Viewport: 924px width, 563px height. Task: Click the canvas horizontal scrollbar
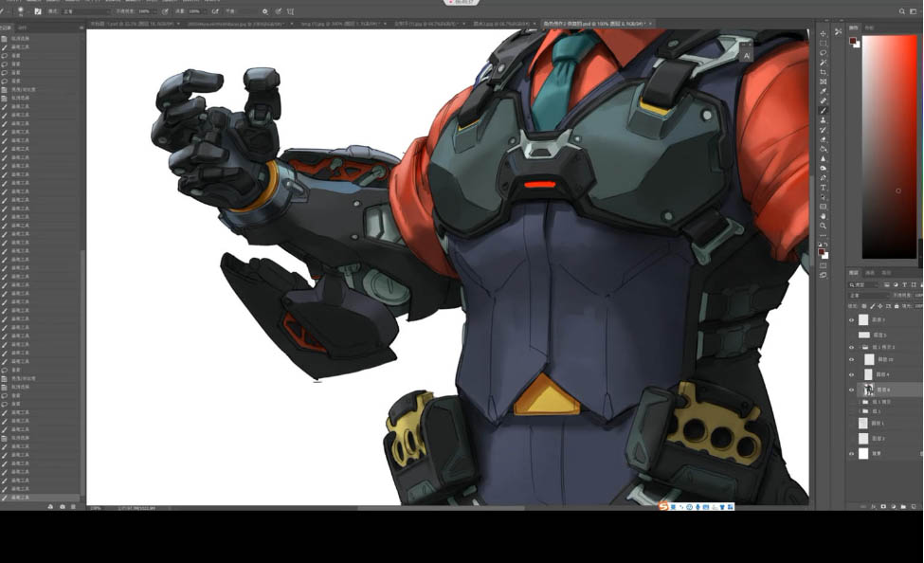tap(441, 508)
